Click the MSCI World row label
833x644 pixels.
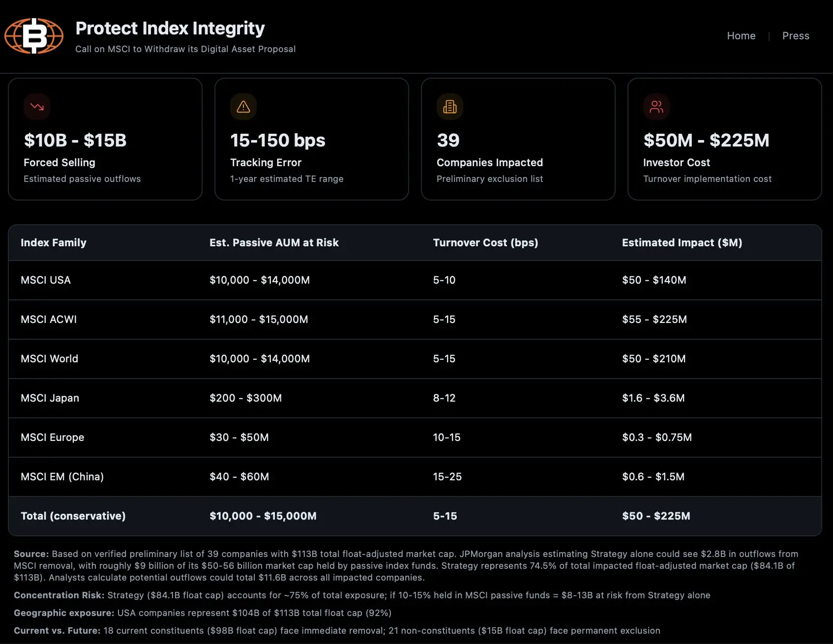(49, 358)
